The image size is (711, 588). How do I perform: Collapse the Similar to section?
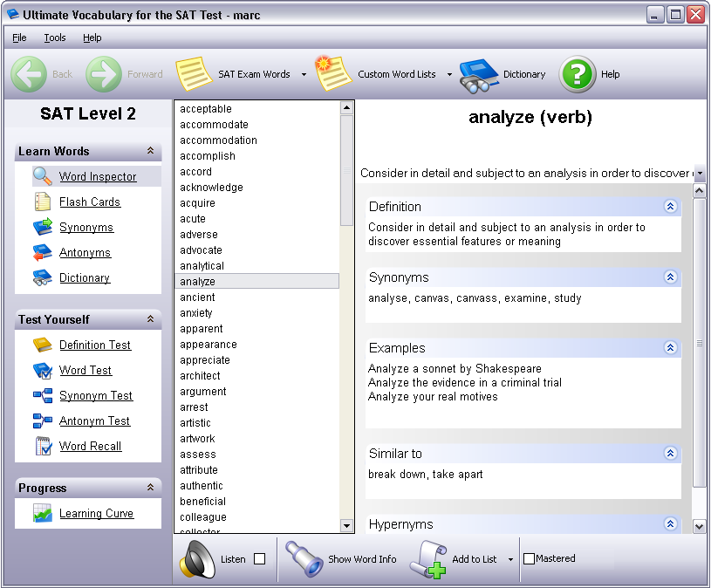[671, 454]
